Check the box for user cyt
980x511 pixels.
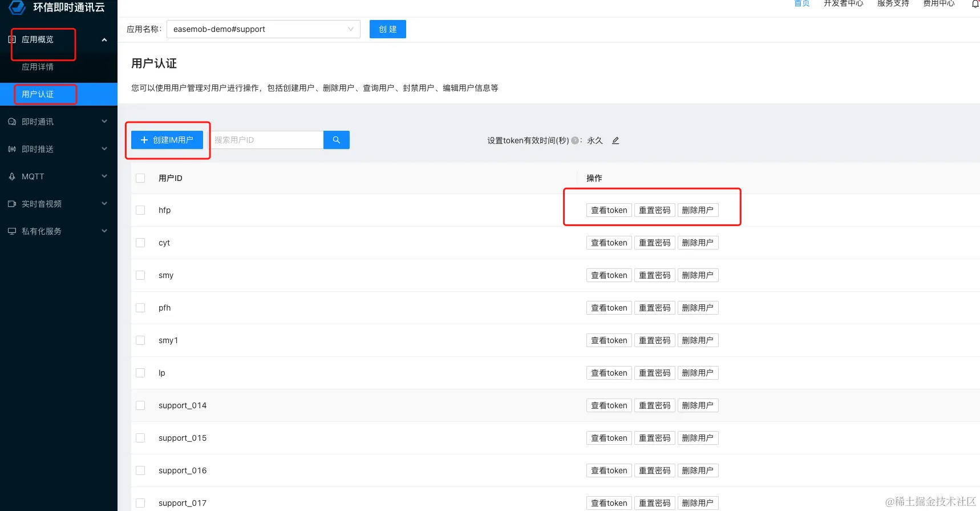pyautogui.click(x=140, y=243)
